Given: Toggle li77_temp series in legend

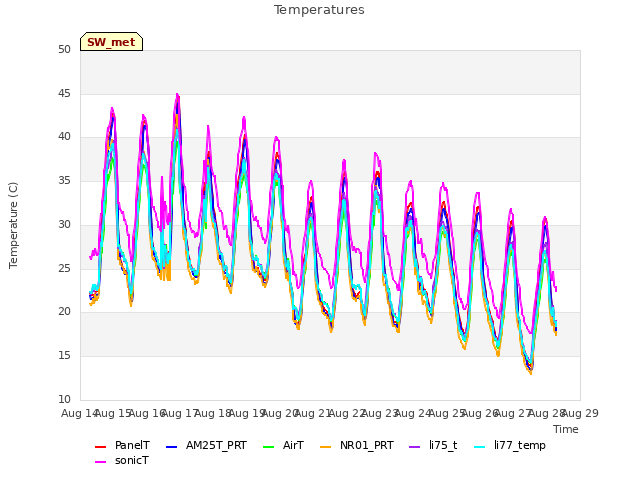Looking at the screenshot, I should pos(509,445).
